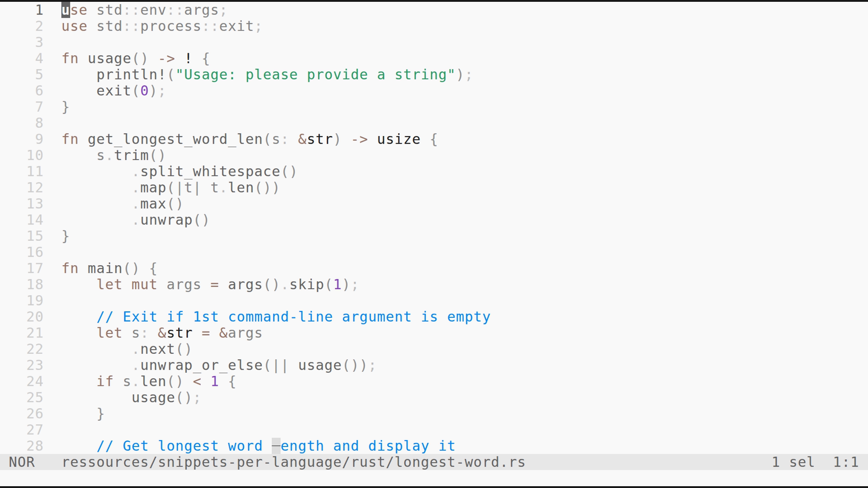This screenshot has height=488, width=868.
Task: Select line number 28 in the gutter
Action: pyautogui.click(x=35, y=446)
